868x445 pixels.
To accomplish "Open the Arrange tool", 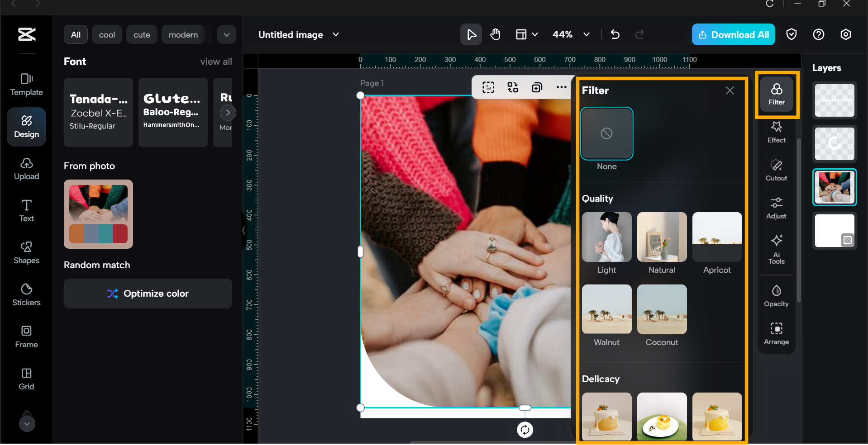I will [x=777, y=334].
